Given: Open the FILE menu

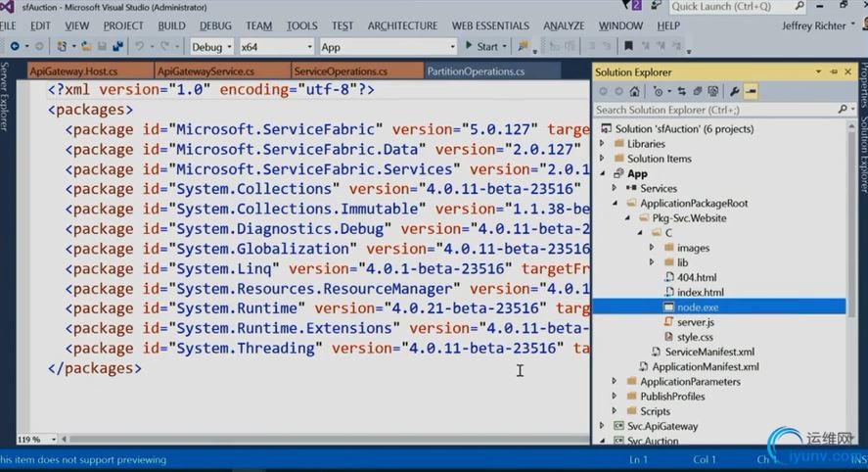Looking at the screenshot, I should tap(8, 26).
